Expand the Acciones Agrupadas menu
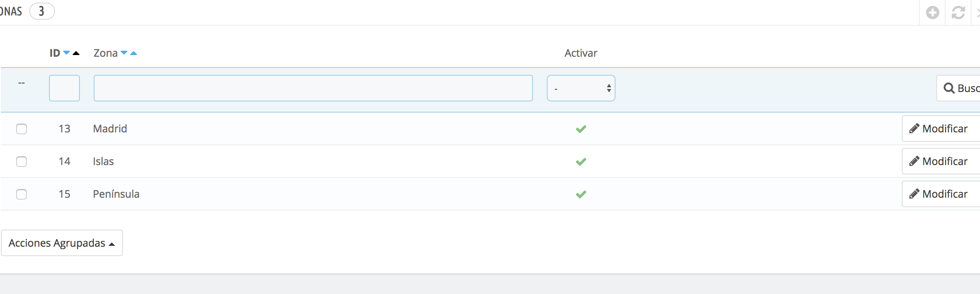Image resolution: width=980 pixels, height=294 pixels. (x=62, y=243)
